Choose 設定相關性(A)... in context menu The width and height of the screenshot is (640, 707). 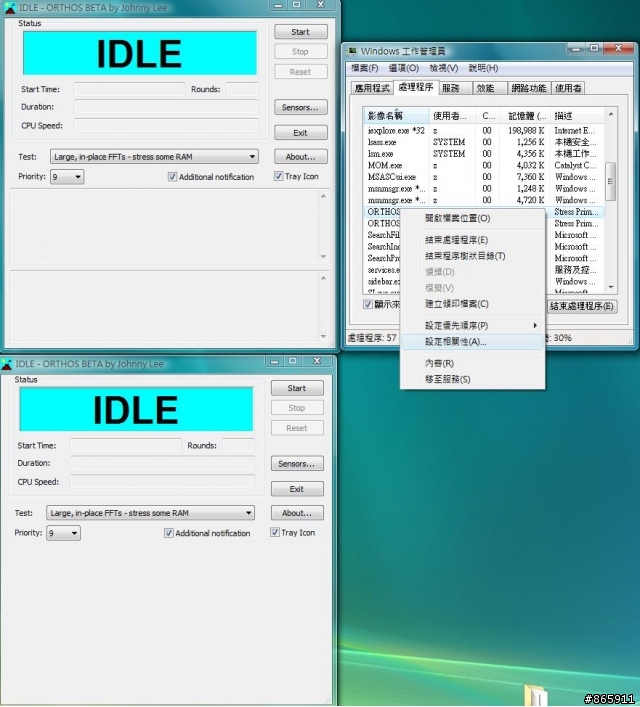tap(472, 342)
